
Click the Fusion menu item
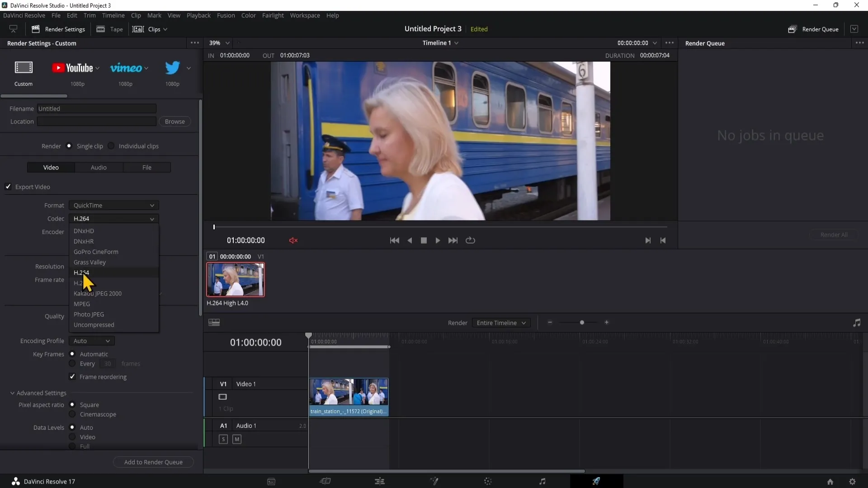click(225, 15)
